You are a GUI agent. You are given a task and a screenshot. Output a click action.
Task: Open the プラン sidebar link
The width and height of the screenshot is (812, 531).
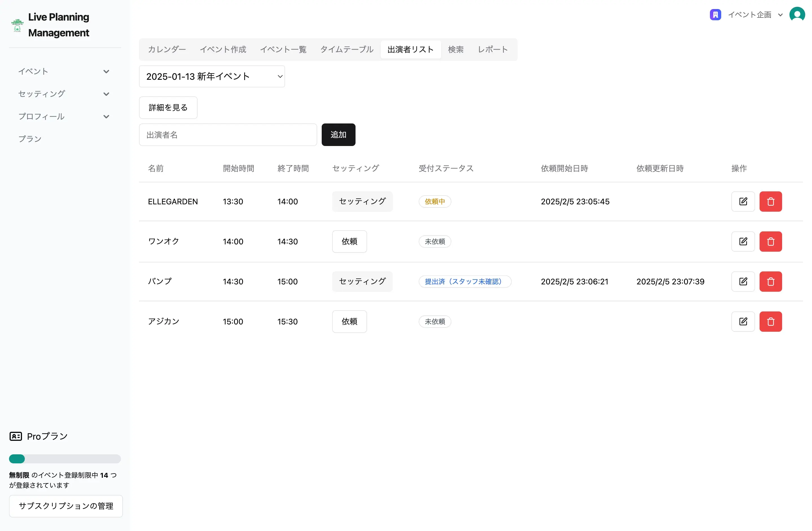pos(30,139)
